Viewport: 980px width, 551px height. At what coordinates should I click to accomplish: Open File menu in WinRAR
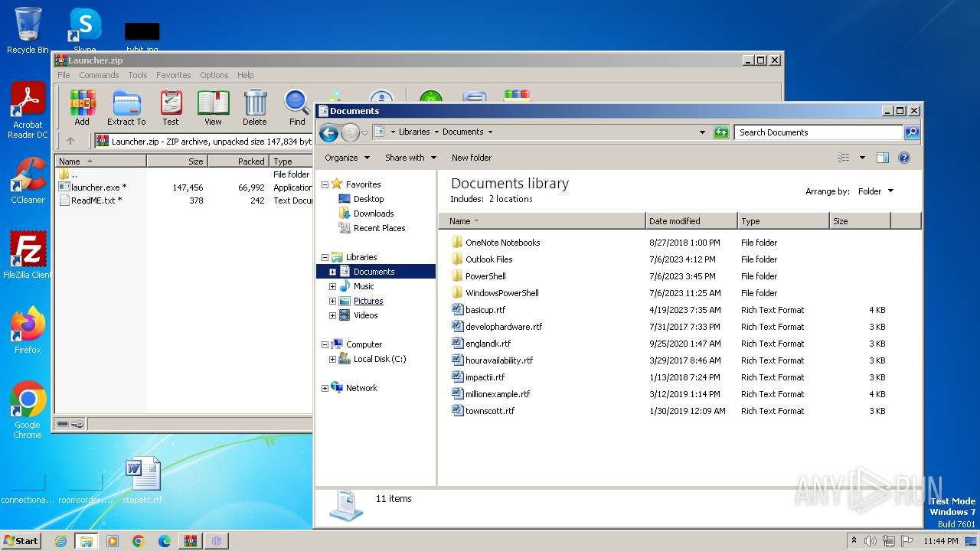[64, 75]
